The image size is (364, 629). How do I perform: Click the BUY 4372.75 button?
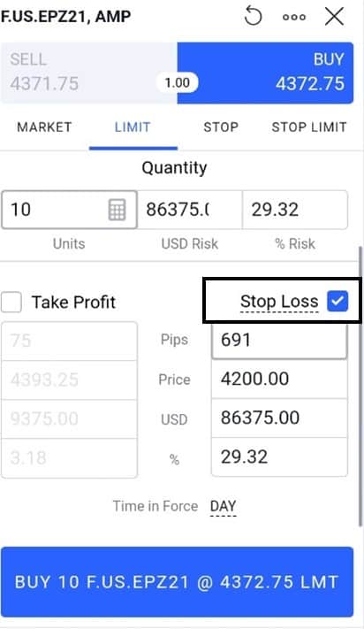(x=266, y=73)
